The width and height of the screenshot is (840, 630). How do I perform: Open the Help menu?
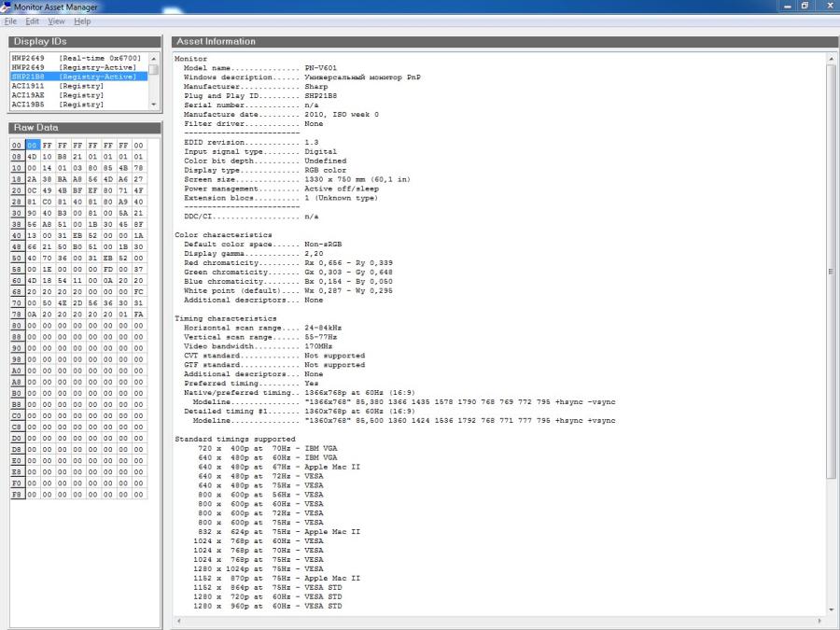(x=82, y=21)
